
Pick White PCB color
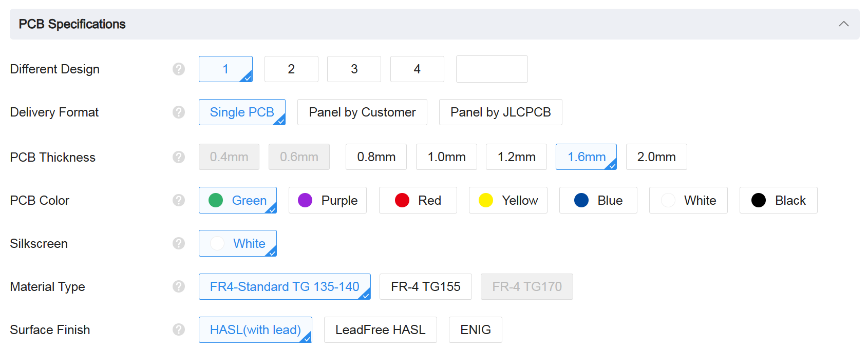(688, 200)
